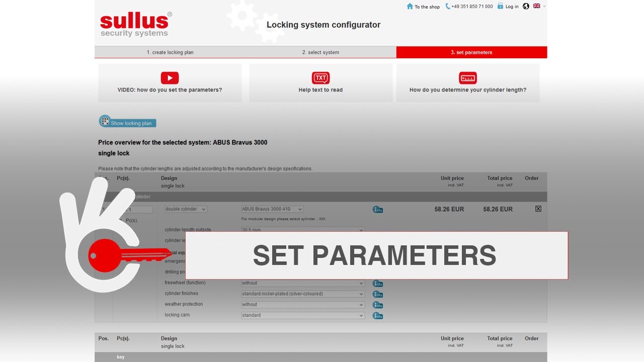Click the ABUS Bravus 3000 price overview heading
Image resolution: width=644 pixels, height=362 pixels.
click(x=183, y=142)
